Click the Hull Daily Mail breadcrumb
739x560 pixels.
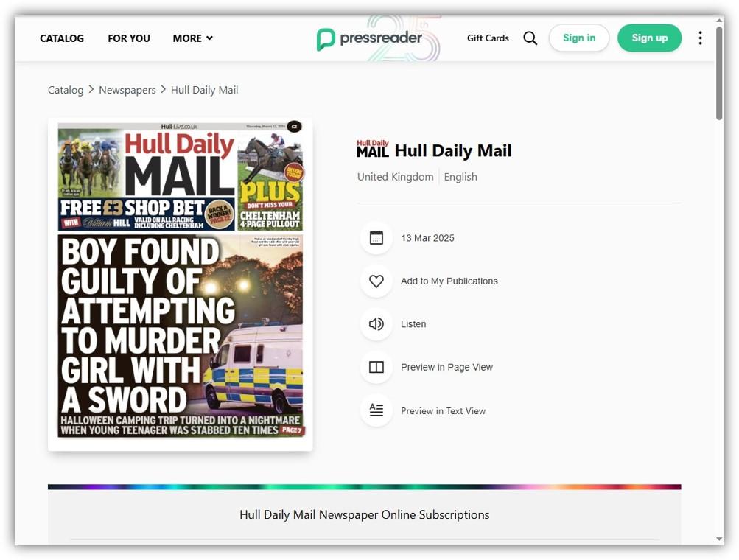[205, 90]
